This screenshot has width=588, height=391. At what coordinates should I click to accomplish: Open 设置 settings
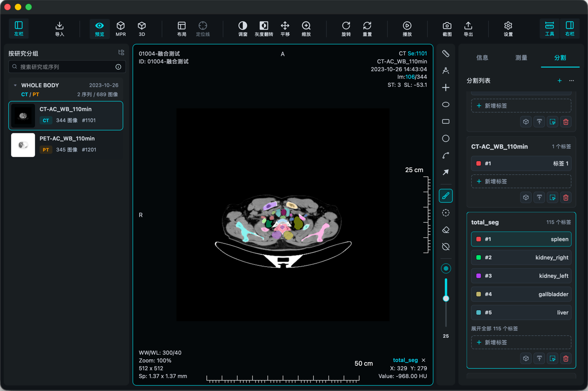coord(508,28)
